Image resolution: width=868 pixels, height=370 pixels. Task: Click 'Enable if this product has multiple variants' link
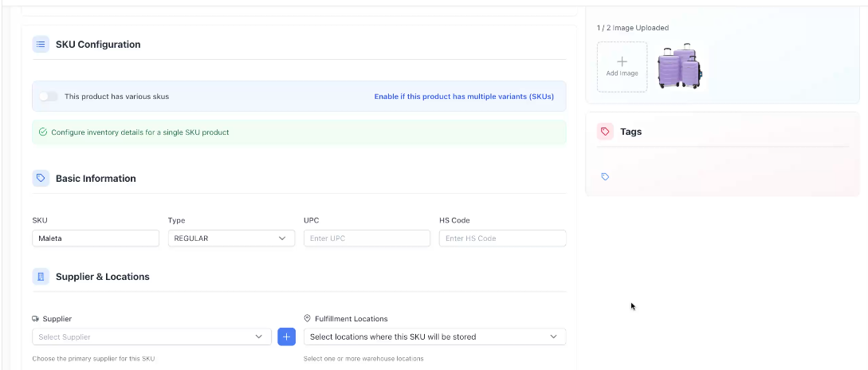click(x=464, y=96)
